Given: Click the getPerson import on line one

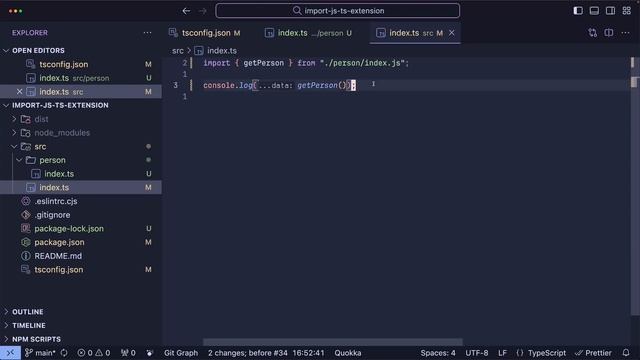Looking at the screenshot, I should [x=263, y=63].
